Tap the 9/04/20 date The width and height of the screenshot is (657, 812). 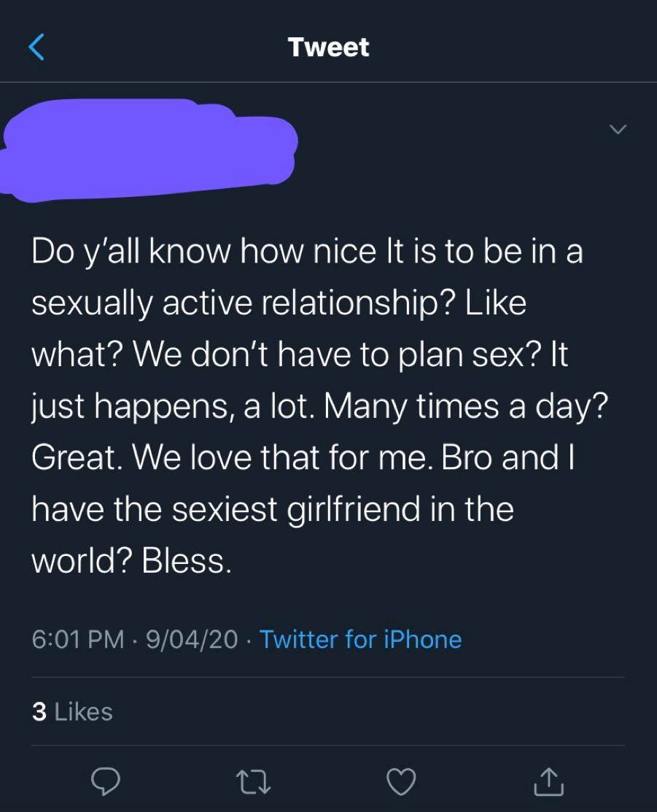[192, 639]
